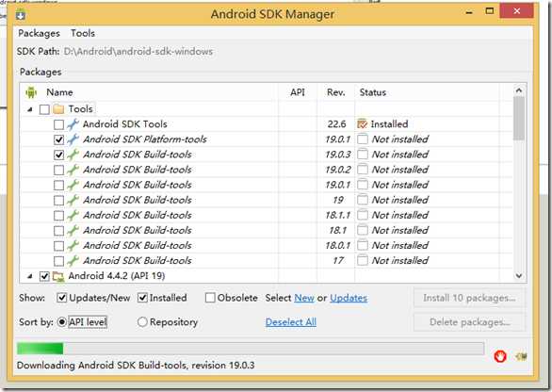Click Delete packages button
The image size is (552, 392).
pos(469,322)
